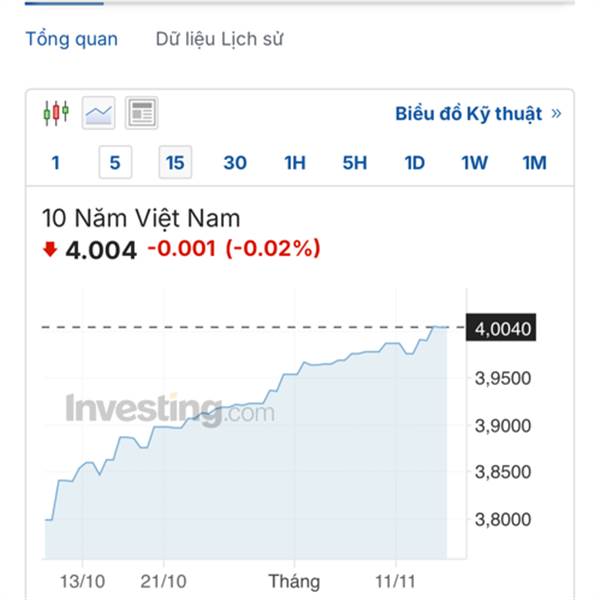600x600 pixels.
Task: Switch to candlestick chart type icon
Action: 56,113
